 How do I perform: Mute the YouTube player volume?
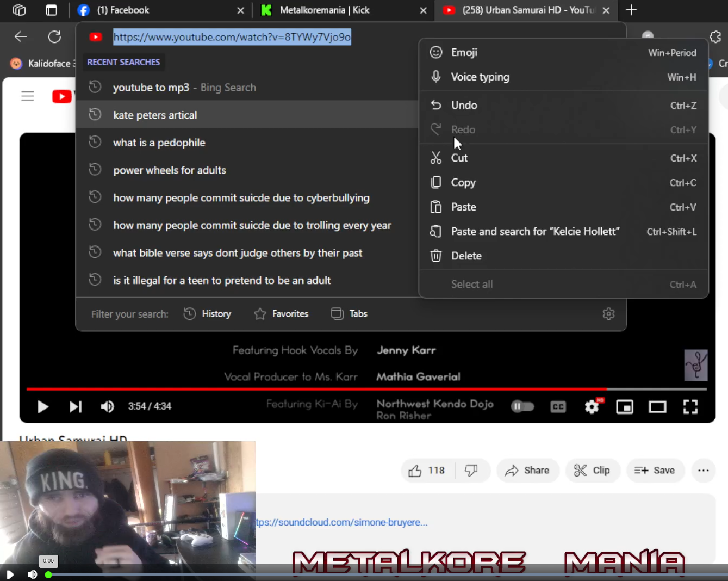[x=107, y=406]
